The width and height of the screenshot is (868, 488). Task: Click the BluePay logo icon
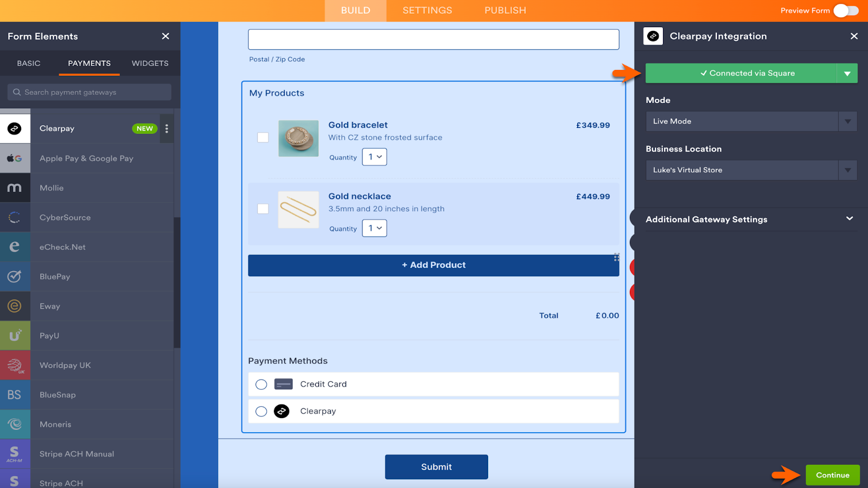tap(15, 277)
